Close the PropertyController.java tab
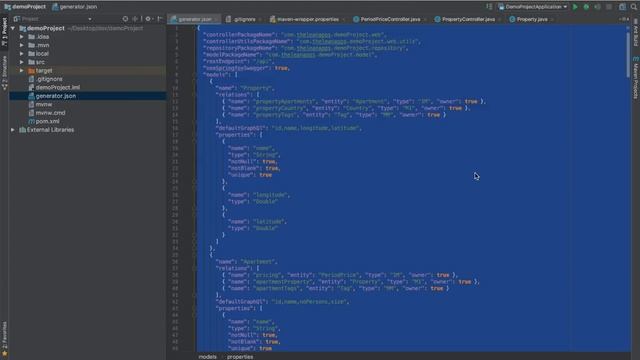Image resolution: width=640 pixels, height=360 pixels. point(500,19)
